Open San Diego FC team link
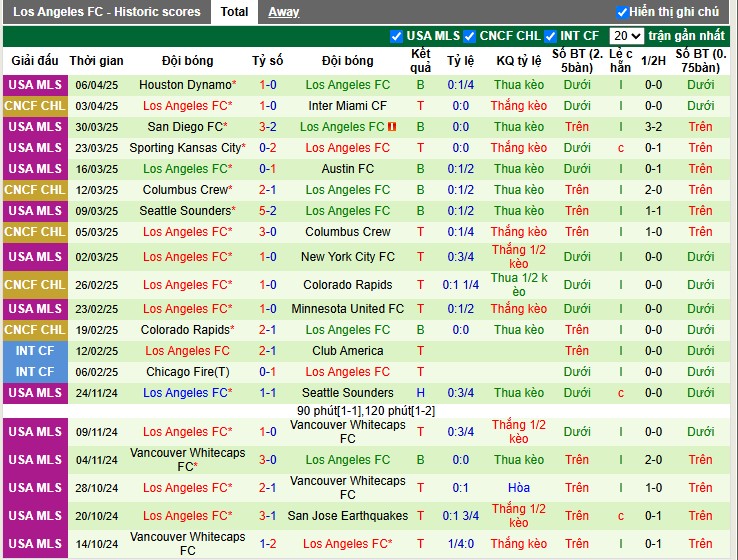This screenshot has width=738, height=560. [187, 127]
